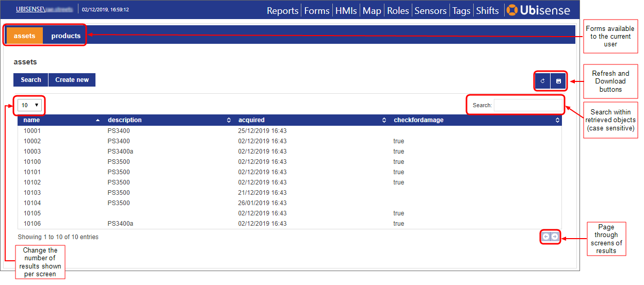The image size is (644, 285).
Task: Open the Sensors menu
Action: [x=430, y=10]
